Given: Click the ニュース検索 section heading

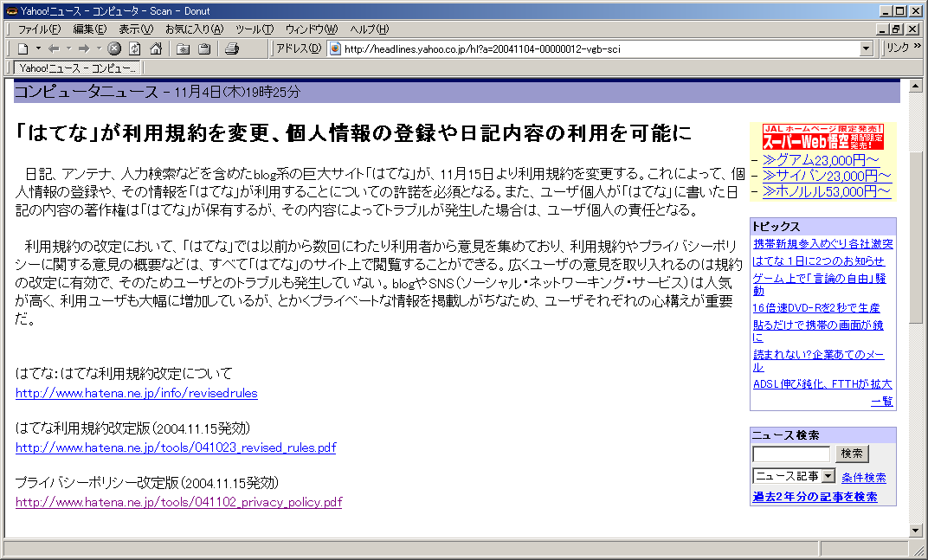Looking at the screenshot, I should [x=786, y=435].
